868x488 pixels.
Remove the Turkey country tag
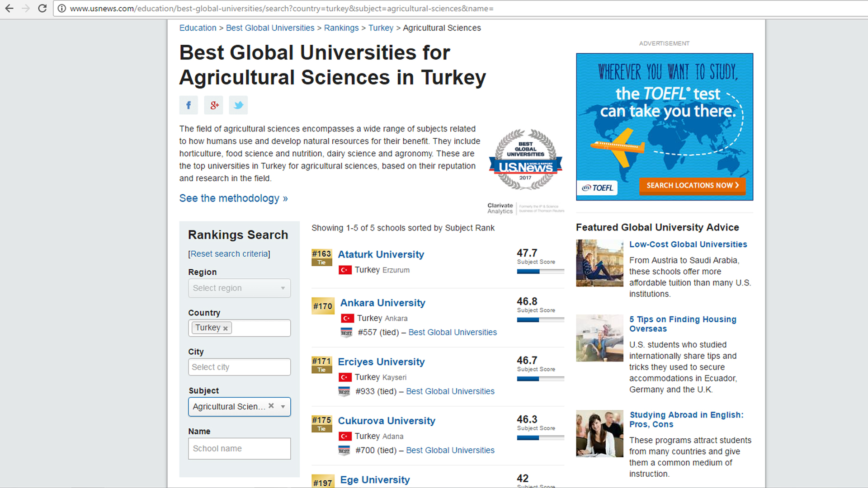click(x=225, y=328)
